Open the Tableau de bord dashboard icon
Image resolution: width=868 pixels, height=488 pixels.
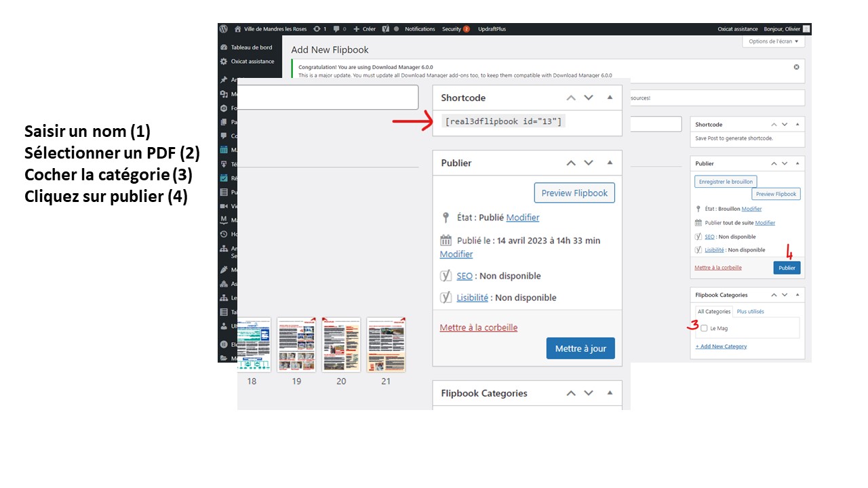(x=224, y=47)
